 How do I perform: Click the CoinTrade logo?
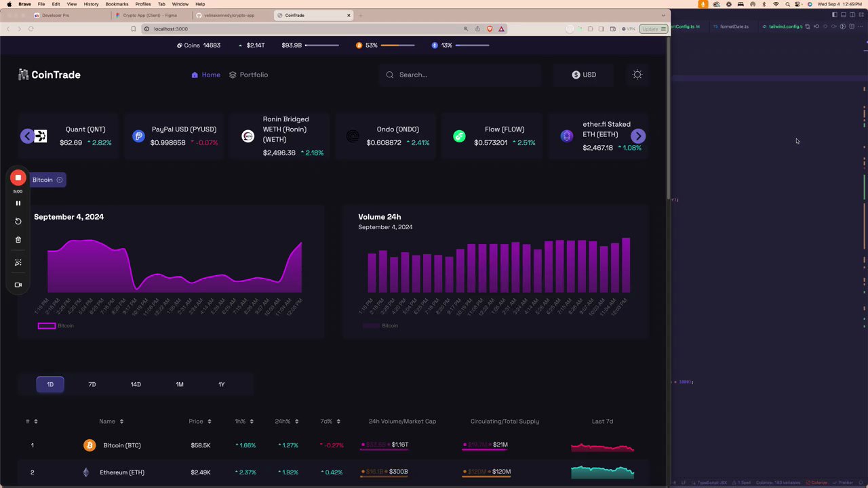point(49,75)
